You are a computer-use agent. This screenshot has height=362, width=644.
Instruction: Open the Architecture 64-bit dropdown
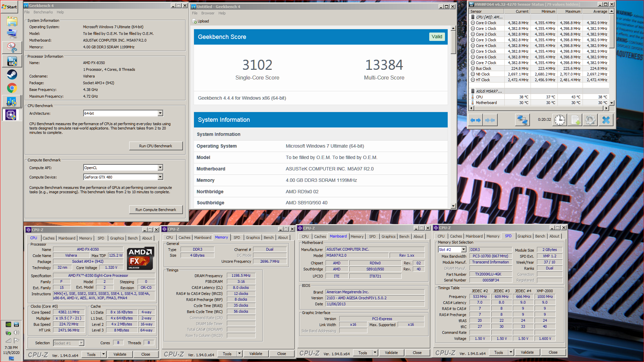click(160, 113)
